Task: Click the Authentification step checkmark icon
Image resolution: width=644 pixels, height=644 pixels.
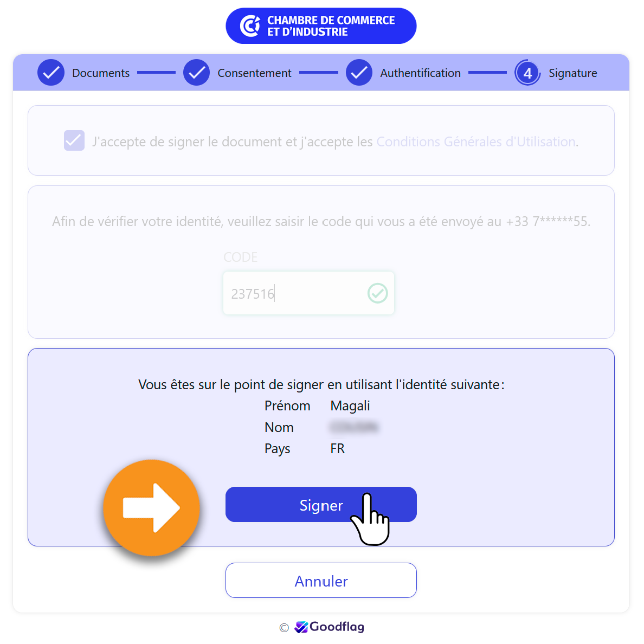Action: click(359, 73)
